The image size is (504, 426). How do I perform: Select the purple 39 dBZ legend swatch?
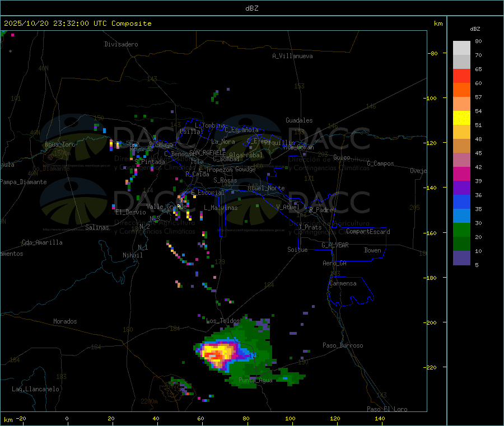(461, 188)
